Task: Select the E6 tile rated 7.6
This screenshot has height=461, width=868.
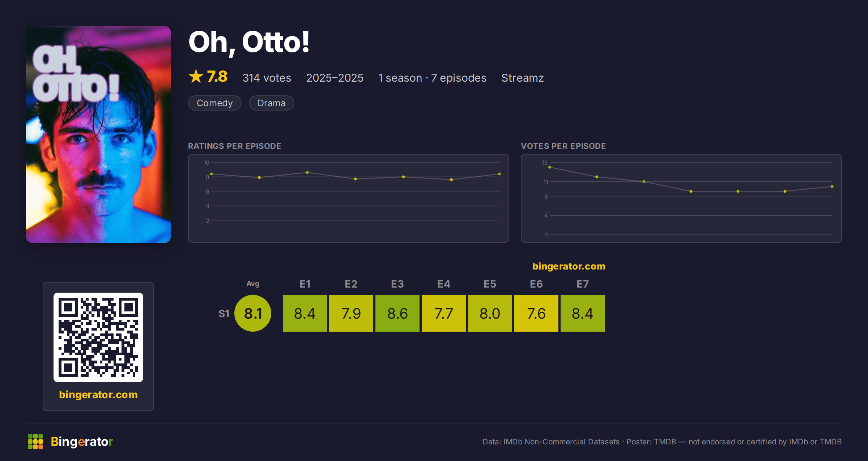Action: tap(536, 313)
